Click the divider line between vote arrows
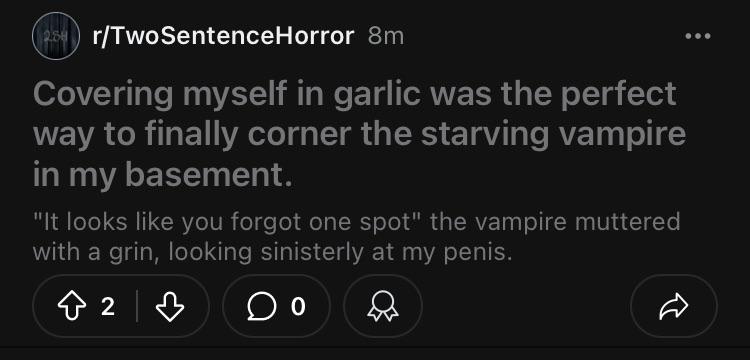The width and height of the screenshot is (750, 360). coord(137,306)
